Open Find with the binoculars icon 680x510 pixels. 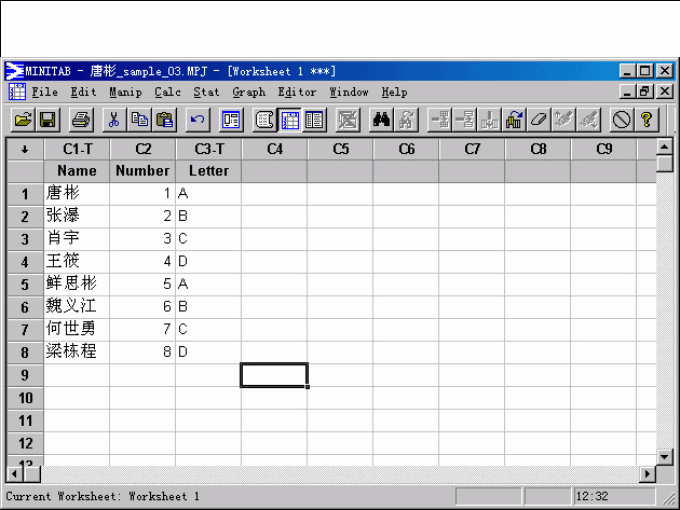coord(381,120)
